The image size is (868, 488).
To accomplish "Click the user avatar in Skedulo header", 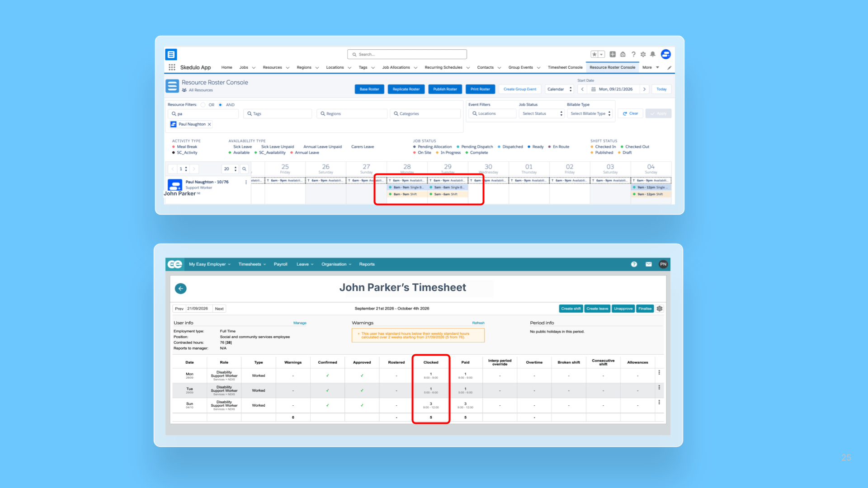I will pyautogui.click(x=666, y=54).
